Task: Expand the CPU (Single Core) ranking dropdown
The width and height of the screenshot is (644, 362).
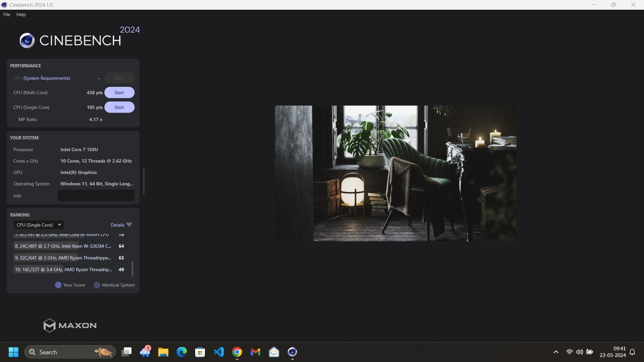Action: click(39, 225)
